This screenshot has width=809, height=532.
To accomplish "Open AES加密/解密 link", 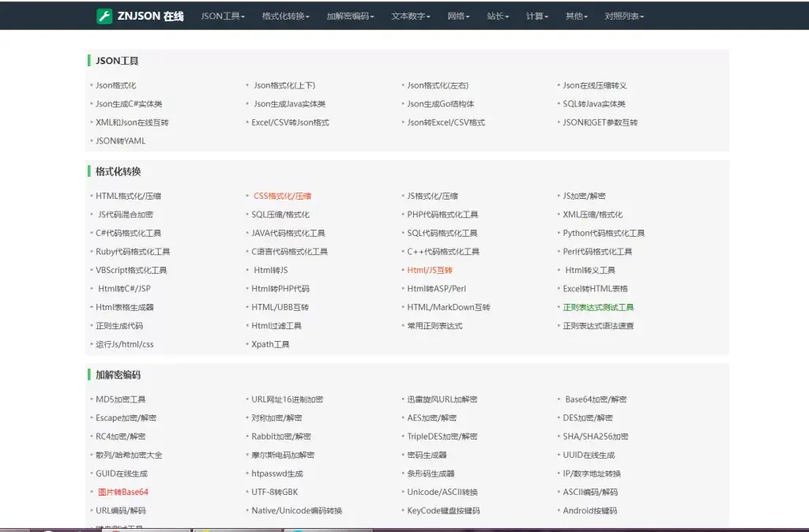I will tap(432, 418).
